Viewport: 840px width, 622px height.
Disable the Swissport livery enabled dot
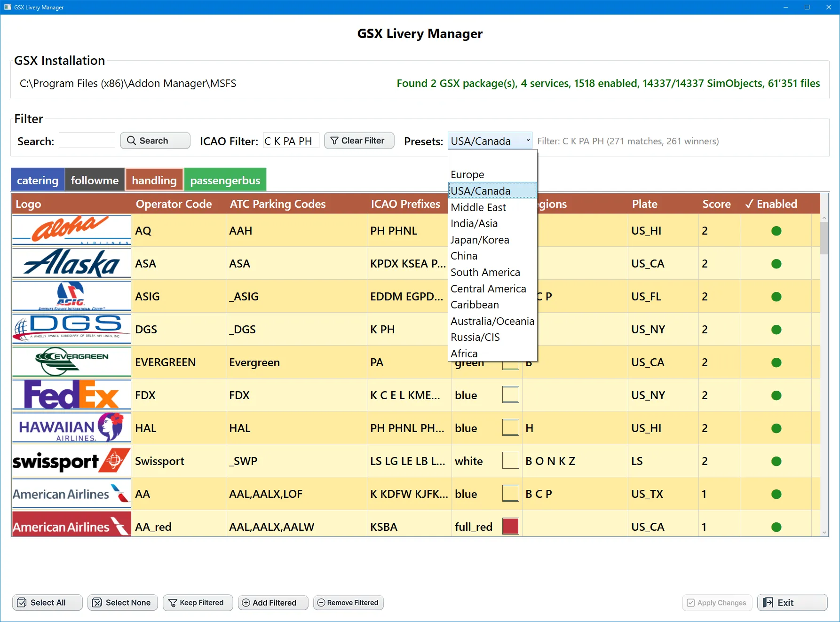(776, 461)
